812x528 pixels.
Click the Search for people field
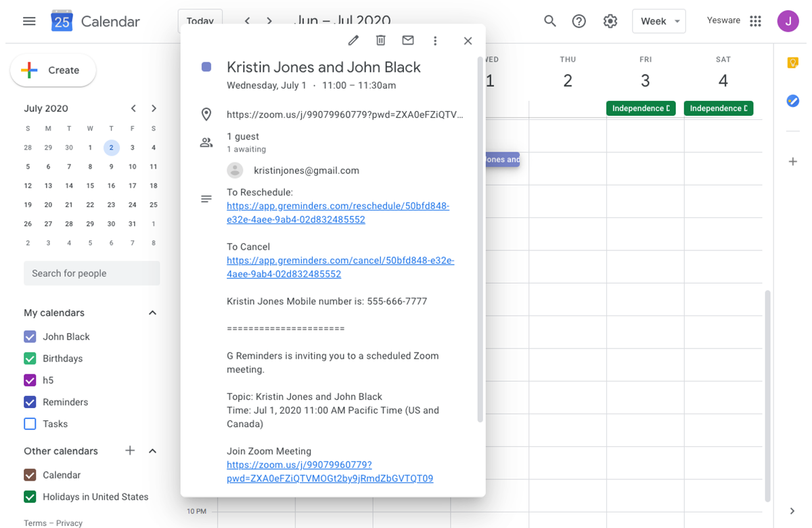[92, 273]
